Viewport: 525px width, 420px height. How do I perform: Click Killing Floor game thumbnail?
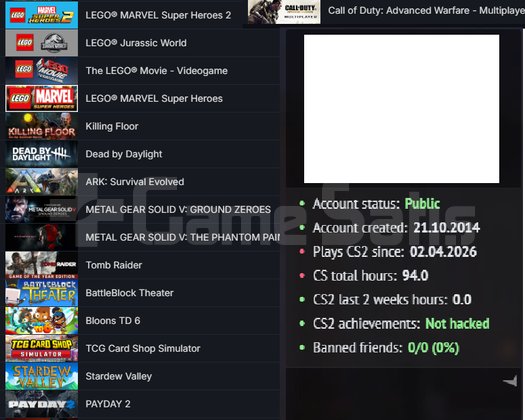[x=42, y=126]
